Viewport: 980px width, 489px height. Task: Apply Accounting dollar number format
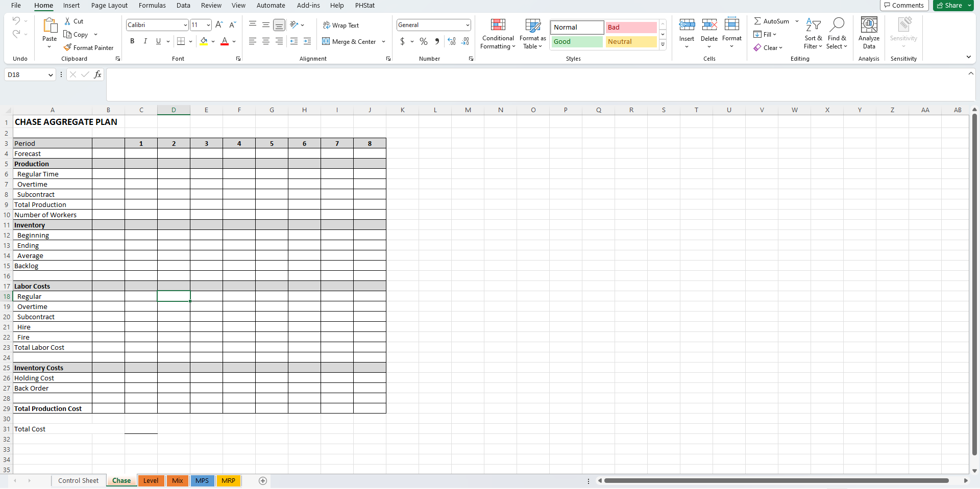coord(402,41)
